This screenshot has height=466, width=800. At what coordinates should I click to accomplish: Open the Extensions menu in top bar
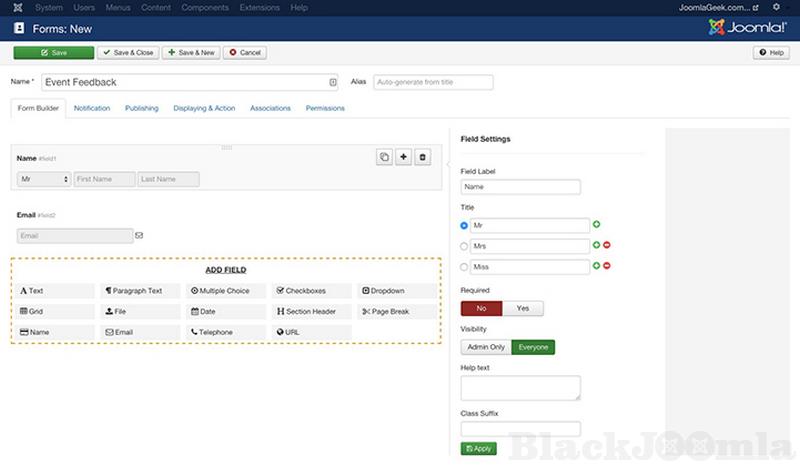tap(258, 7)
